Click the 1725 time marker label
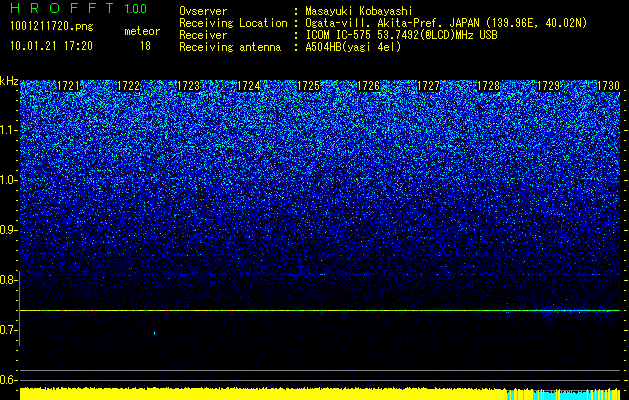 pos(308,86)
